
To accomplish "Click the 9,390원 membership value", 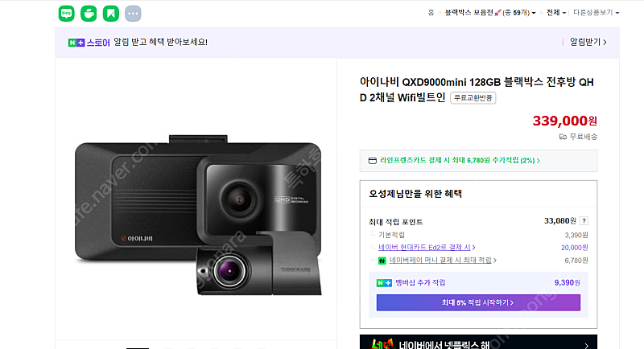I will pos(568,282).
